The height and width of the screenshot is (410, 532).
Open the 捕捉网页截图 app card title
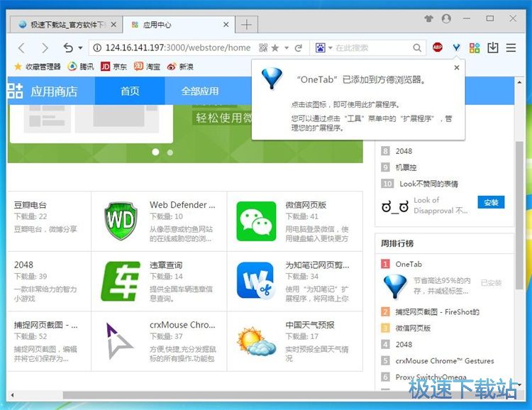pyautogui.click(x=46, y=325)
